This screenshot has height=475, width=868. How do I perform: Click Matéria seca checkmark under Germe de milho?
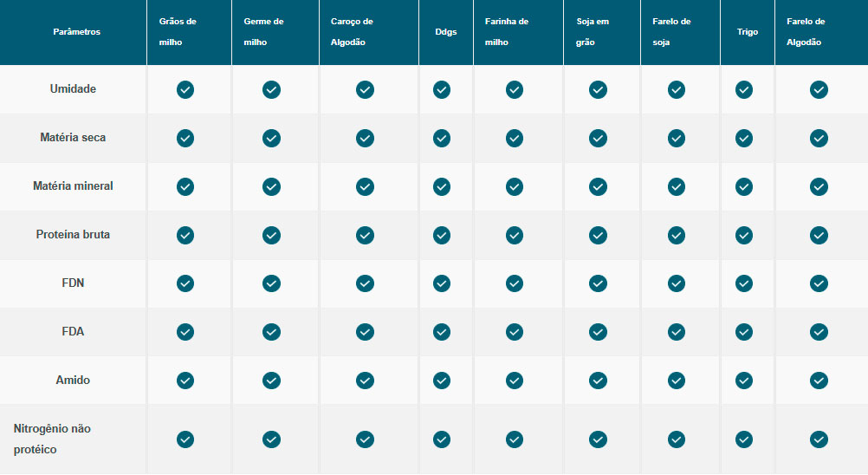271,138
